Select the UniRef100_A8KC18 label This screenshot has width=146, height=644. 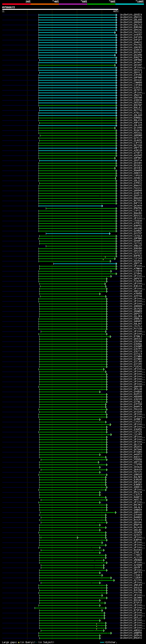click(x=131, y=292)
